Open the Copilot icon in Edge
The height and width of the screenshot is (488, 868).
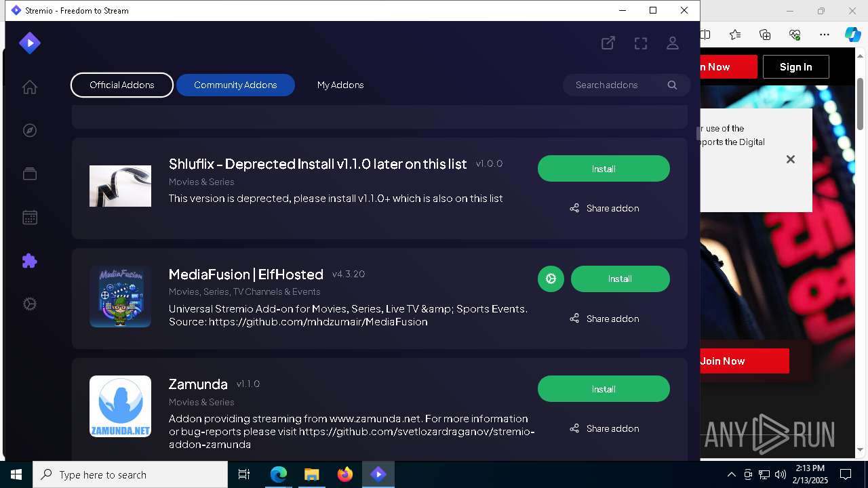[x=852, y=35]
